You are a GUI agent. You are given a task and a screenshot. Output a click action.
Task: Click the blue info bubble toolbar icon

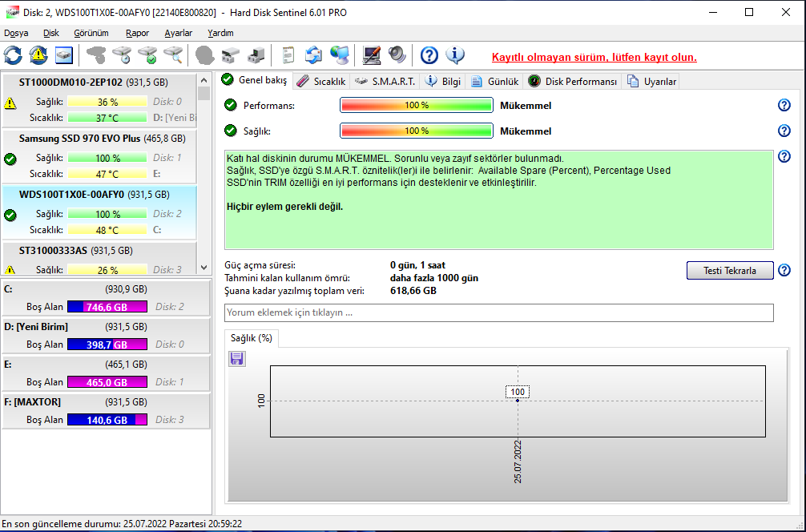(455, 55)
